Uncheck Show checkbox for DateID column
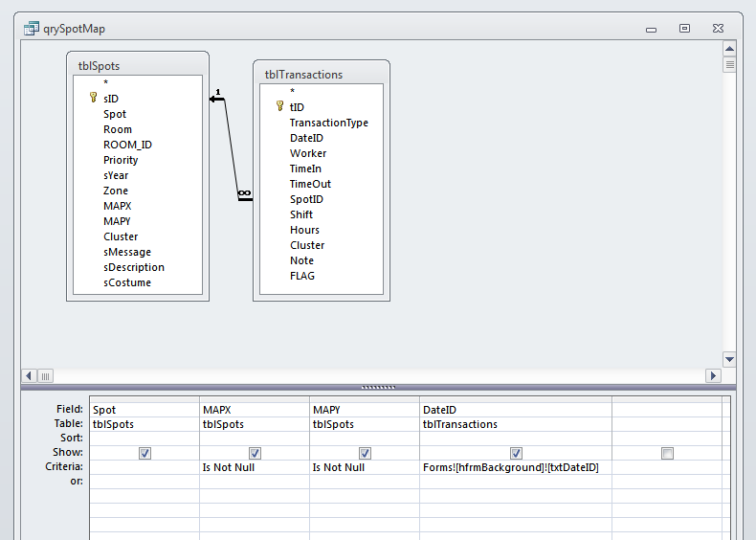 516,453
